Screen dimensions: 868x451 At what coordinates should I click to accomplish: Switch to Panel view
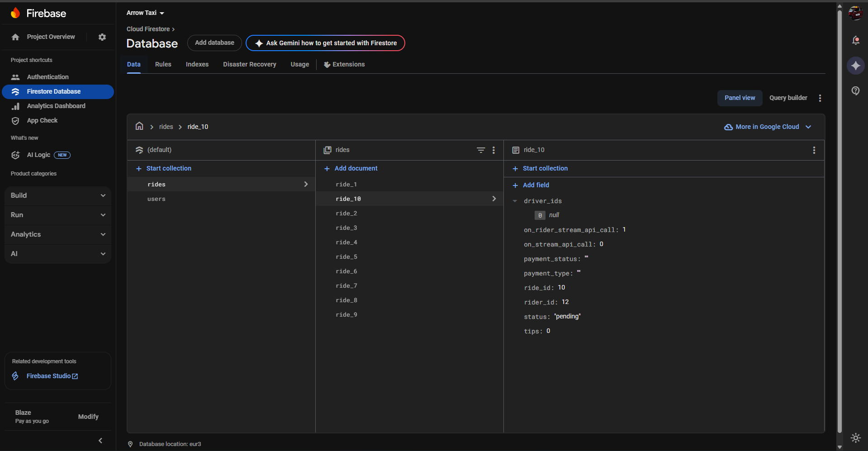pyautogui.click(x=740, y=98)
